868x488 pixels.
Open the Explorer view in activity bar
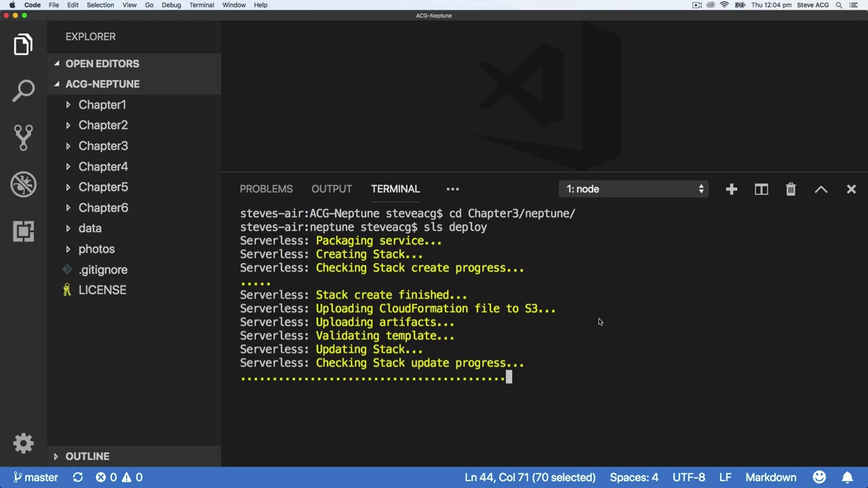(x=23, y=45)
